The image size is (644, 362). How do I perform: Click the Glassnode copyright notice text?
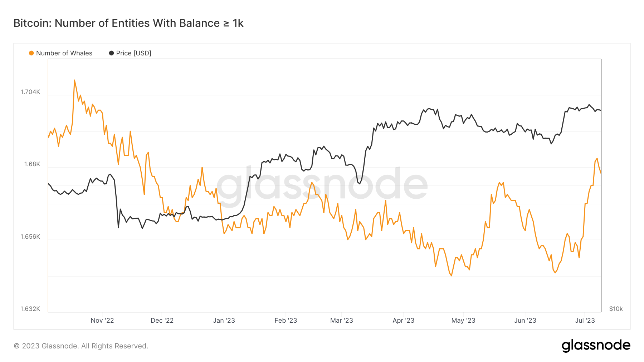[x=81, y=346]
